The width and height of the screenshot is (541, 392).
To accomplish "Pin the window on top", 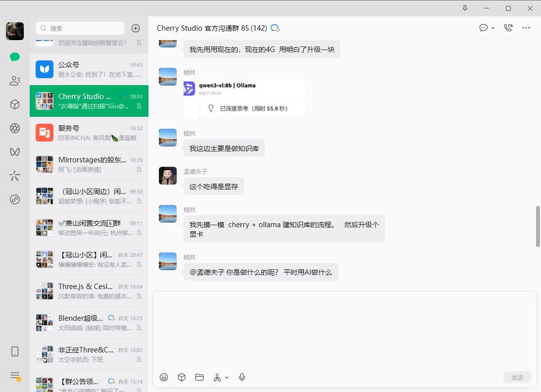I will click(x=465, y=8).
